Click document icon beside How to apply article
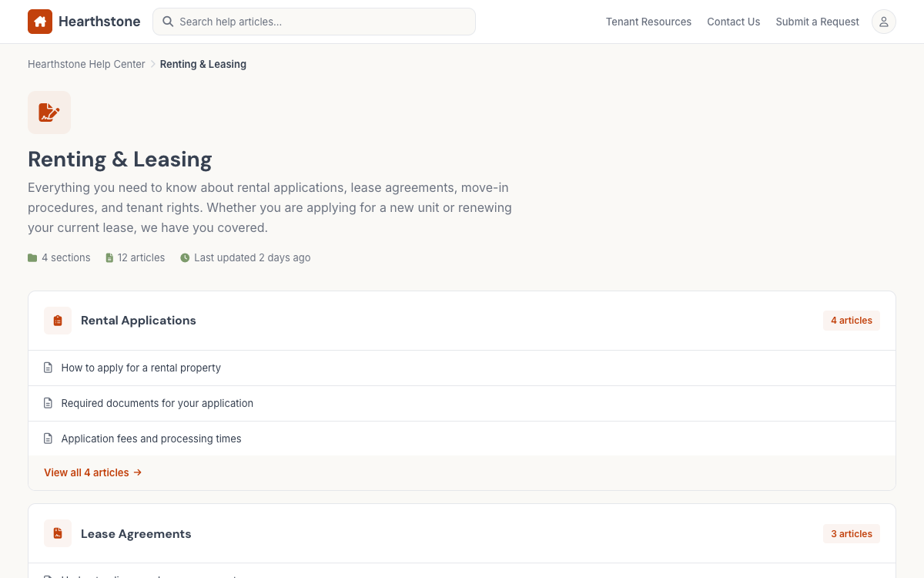 pos(49,368)
